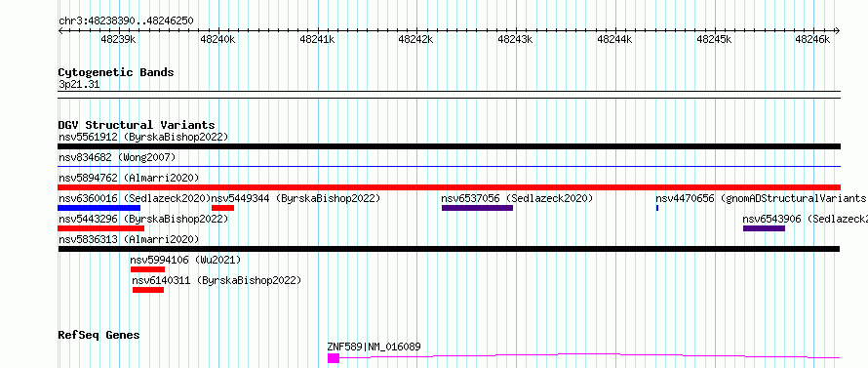The width and height of the screenshot is (868, 368).
Task: Click the 48239k ruler position
Action: coord(118,39)
